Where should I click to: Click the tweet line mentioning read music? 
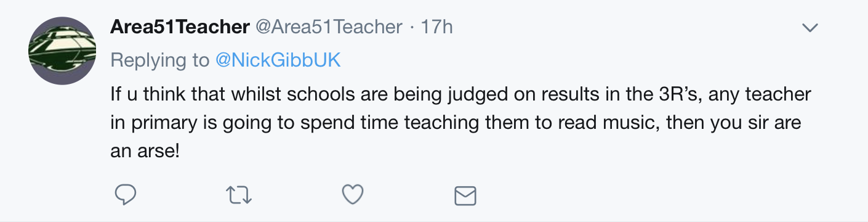pos(456,122)
